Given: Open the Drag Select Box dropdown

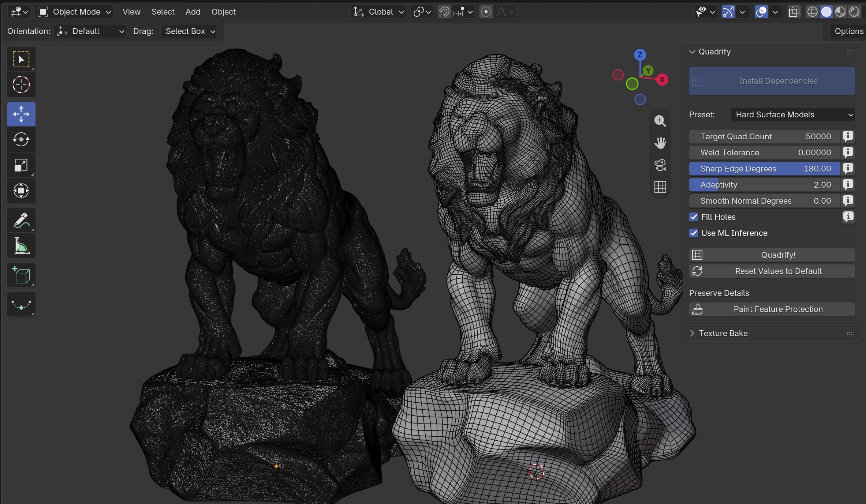Looking at the screenshot, I should point(189,31).
